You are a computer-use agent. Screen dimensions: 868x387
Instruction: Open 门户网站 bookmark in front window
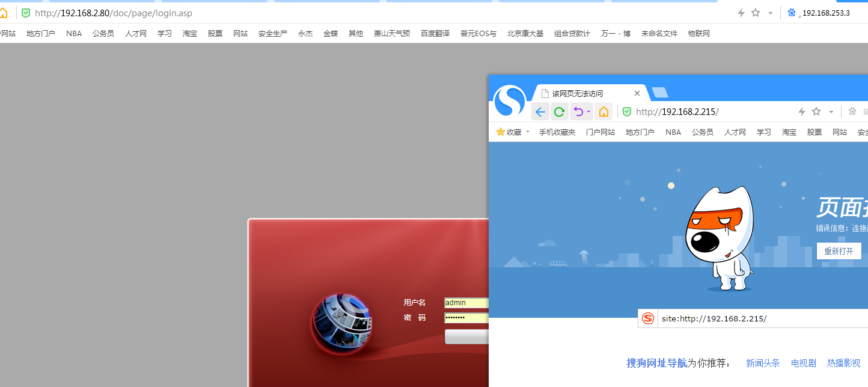coord(601,132)
